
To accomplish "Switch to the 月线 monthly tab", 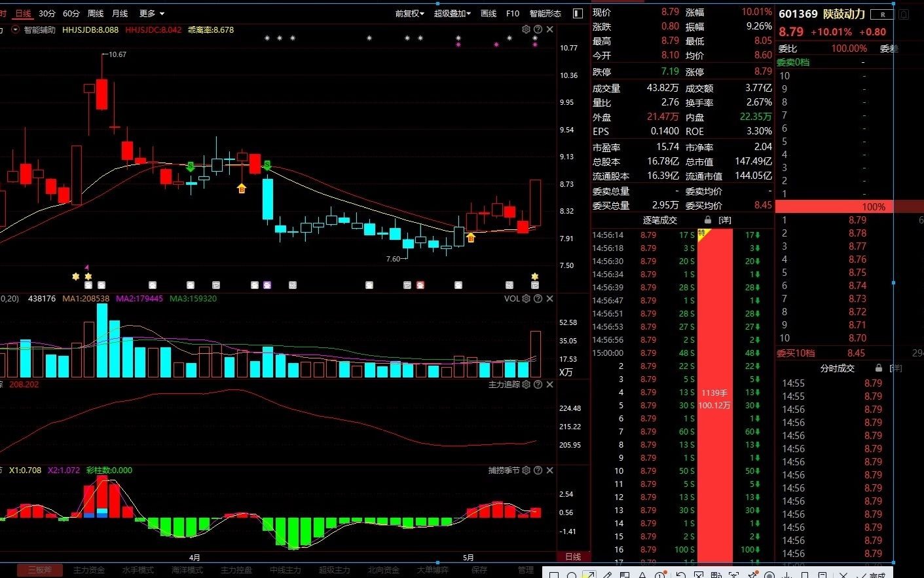I will 120,13.
